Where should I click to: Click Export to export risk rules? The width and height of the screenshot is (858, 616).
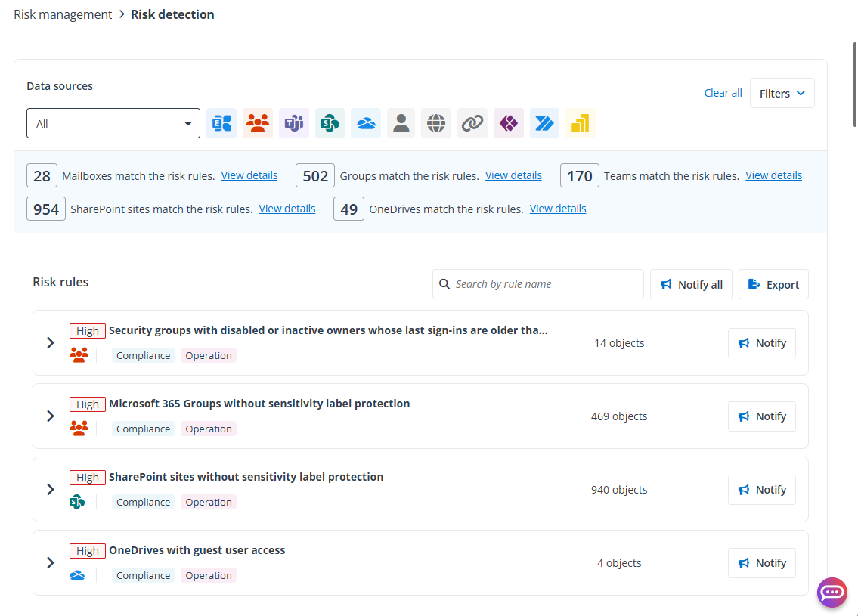pyautogui.click(x=773, y=283)
